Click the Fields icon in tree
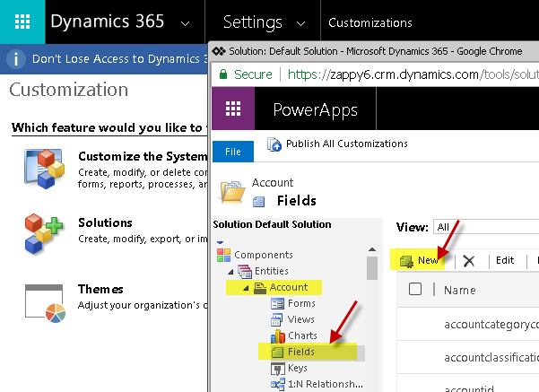The width and height of the screenshot is (539, 392). point(277,353)
